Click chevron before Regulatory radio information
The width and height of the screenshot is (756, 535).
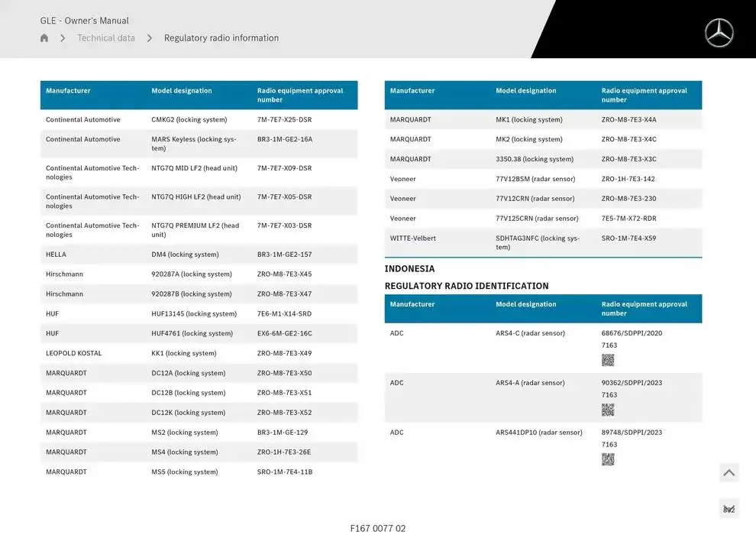click(x=150, y=38)
